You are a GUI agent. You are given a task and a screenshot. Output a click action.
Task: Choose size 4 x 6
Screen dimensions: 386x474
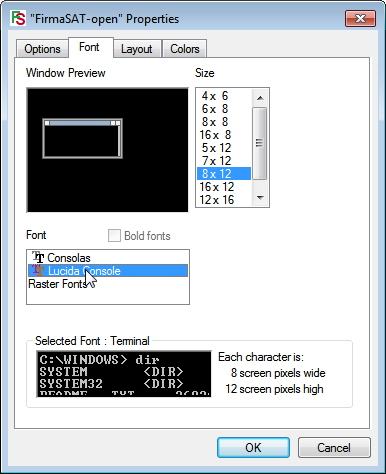pyautogui.click(x=224, y=96)
